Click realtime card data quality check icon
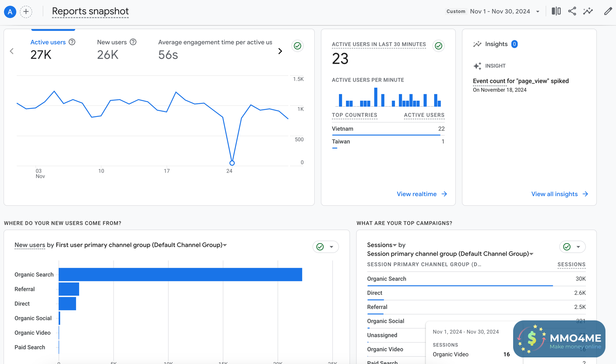The height and width of the screenshot is (364, 616). tap(439, 46)
